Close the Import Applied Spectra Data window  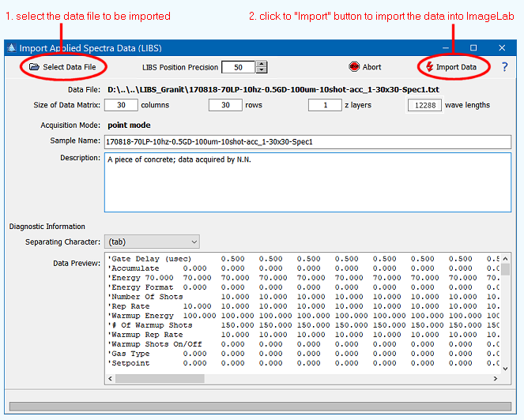click(502, 47)
